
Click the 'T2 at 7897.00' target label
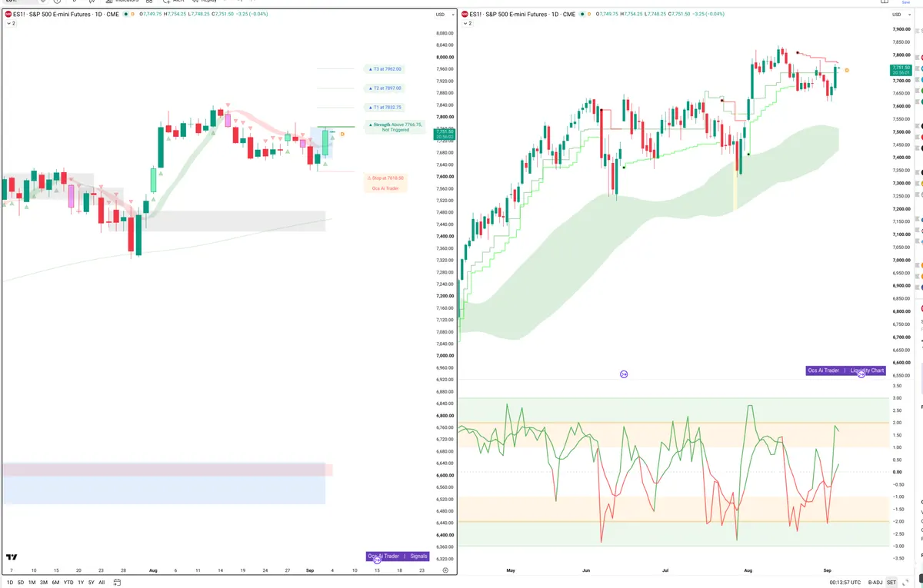(385, 88)
